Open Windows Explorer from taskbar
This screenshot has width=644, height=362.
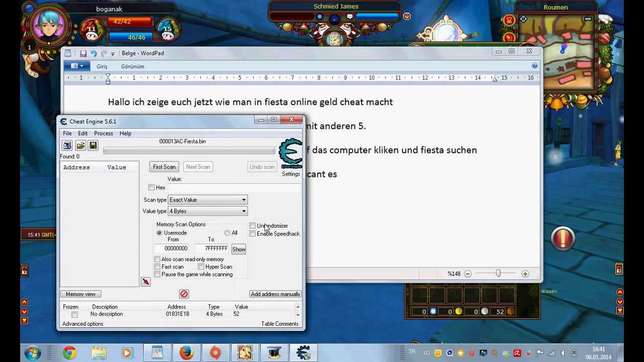click(99, 353)
